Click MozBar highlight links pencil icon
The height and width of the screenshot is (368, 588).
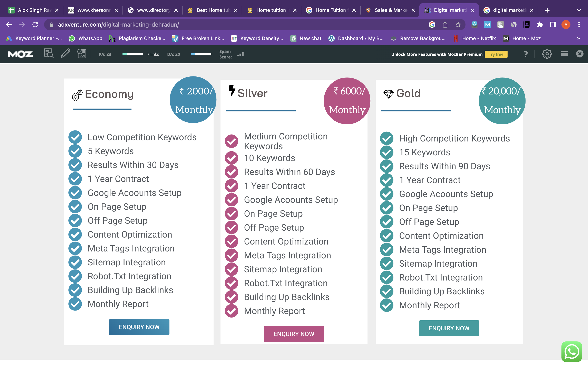click(x=65, y=54)
